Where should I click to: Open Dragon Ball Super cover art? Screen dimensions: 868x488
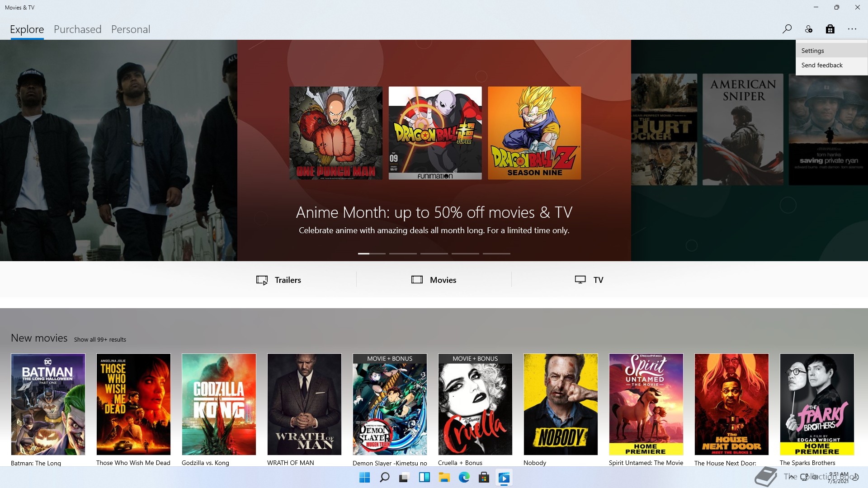[x=435, y=133]
